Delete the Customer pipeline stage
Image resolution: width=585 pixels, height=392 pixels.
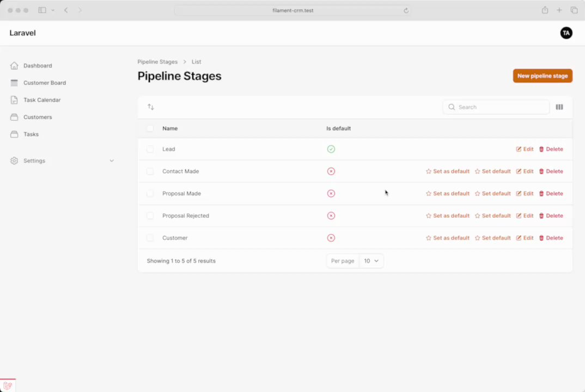click(551, 238)
